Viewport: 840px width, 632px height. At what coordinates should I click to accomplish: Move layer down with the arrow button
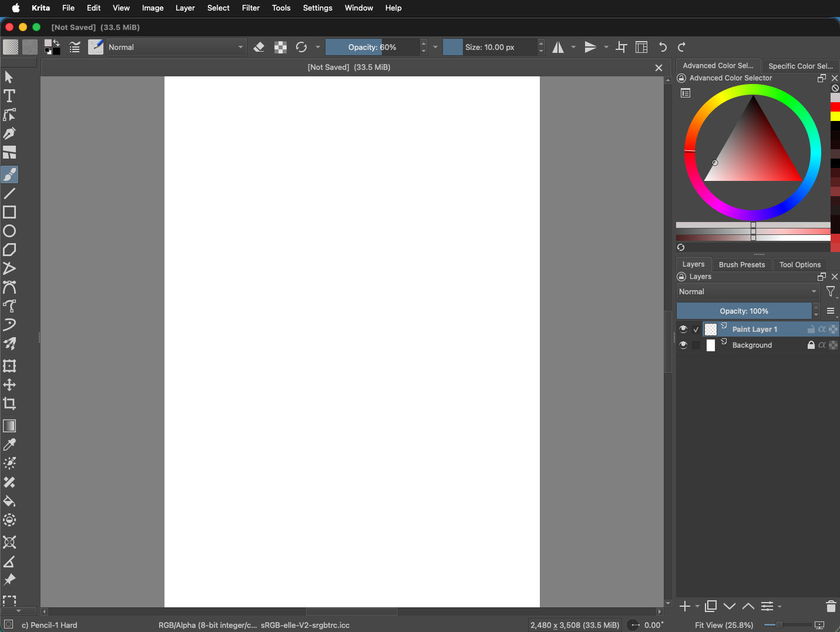point(730,606)
